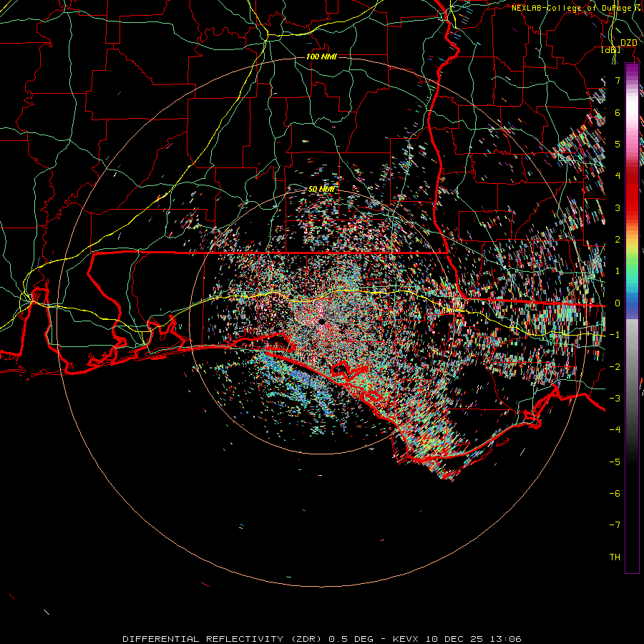Viewport: 644px width, 644px height.
Task: Click the 4 value on color scale
Action: [618, 176]
